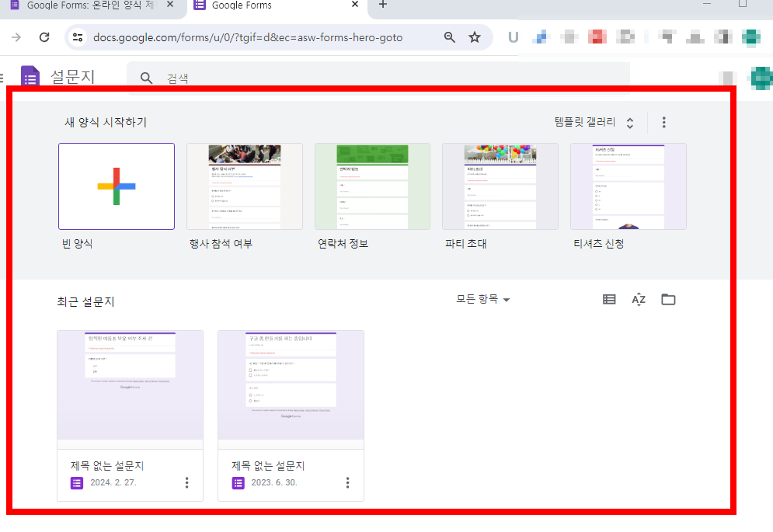773x532 pixels.
Task: Click the Google Forms logo icon
Action: tap(30, 75)
